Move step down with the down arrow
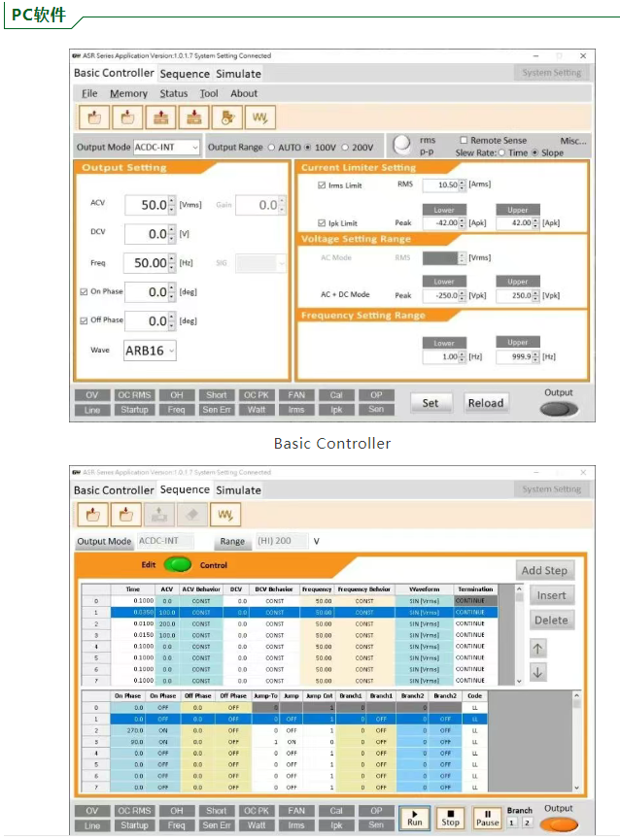Image resolution: width=620 pixels, height=840 pixels. click(x=538, y=672)
